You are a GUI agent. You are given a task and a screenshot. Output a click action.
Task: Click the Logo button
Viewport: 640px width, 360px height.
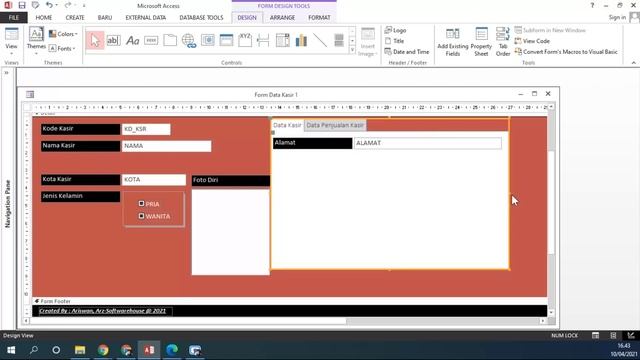[x=395, y=30]
